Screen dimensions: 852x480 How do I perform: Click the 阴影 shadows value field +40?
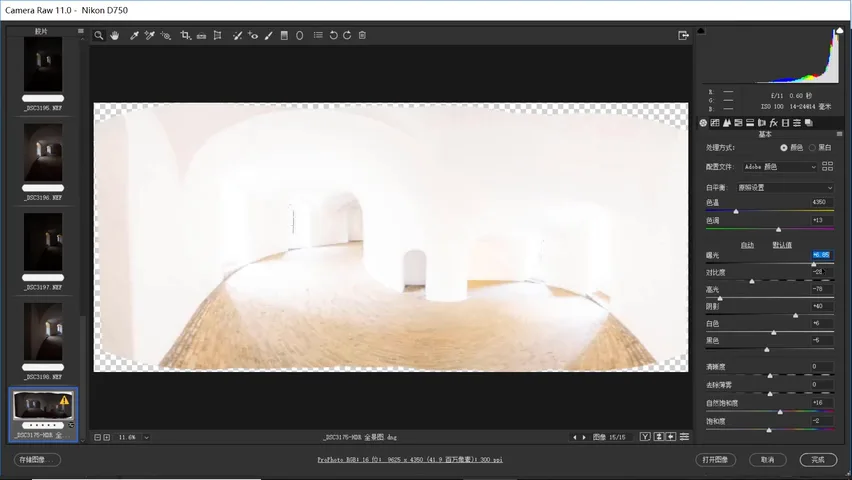[822, 306]
